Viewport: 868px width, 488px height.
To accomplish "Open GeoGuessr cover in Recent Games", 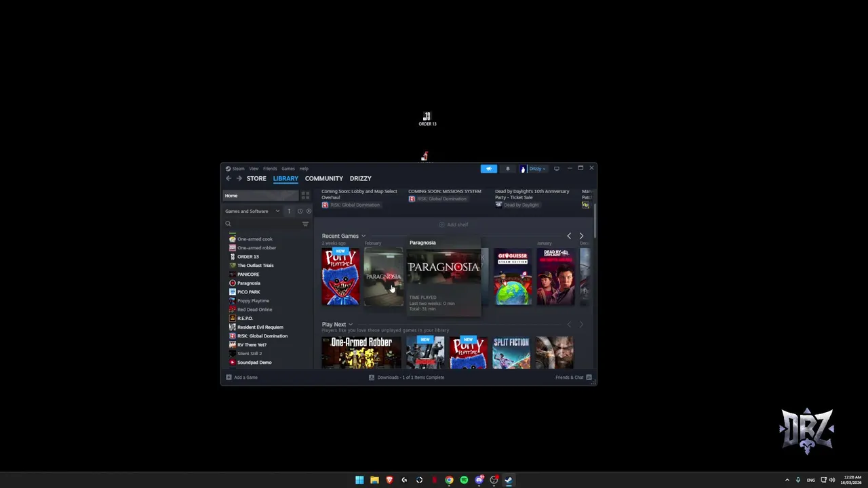I will [513, 277].
